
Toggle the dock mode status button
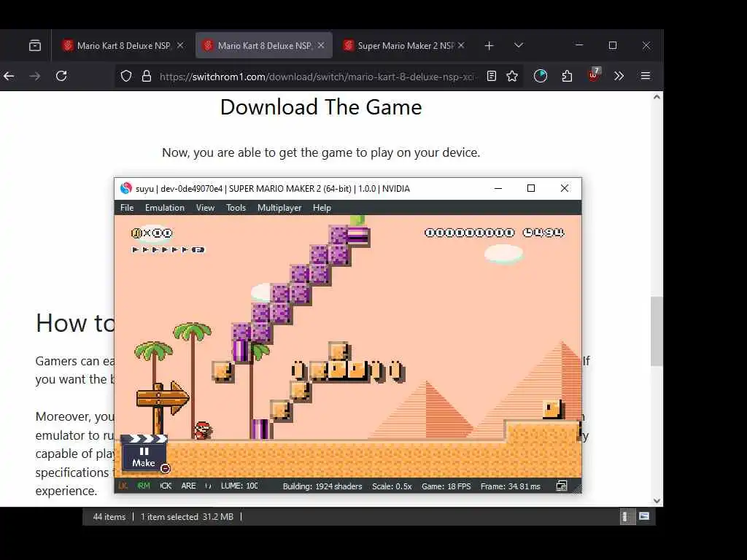point(166,486)
